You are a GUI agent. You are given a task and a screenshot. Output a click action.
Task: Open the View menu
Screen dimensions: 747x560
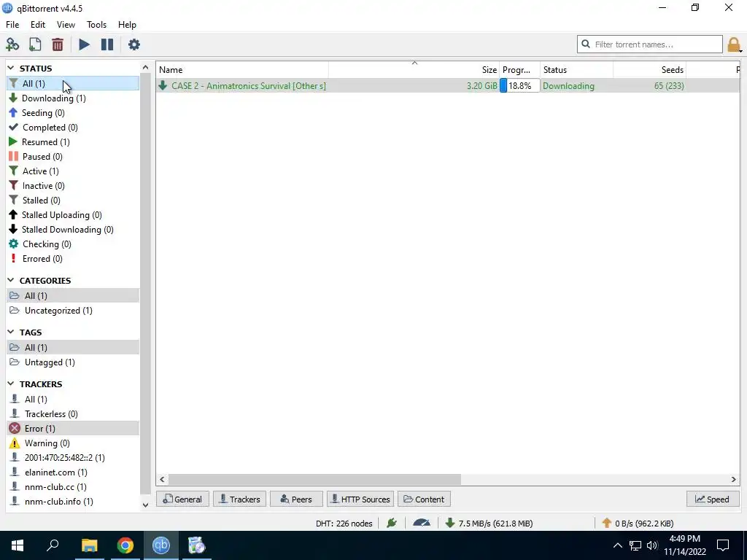tap(66, 24)
